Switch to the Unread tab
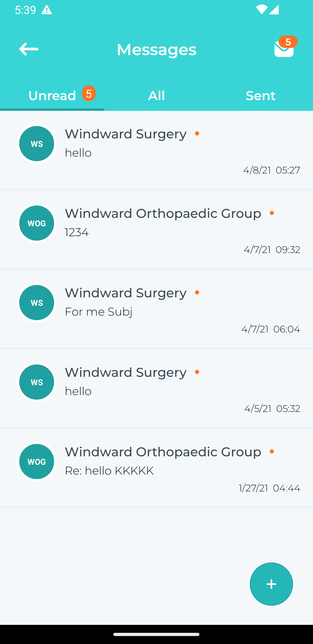 tap(52, 95)
